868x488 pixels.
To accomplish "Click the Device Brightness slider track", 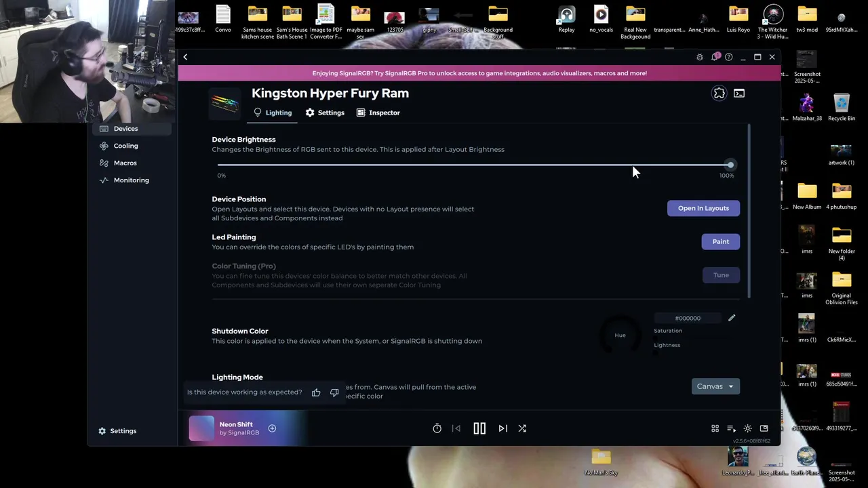I will [475, 165].
